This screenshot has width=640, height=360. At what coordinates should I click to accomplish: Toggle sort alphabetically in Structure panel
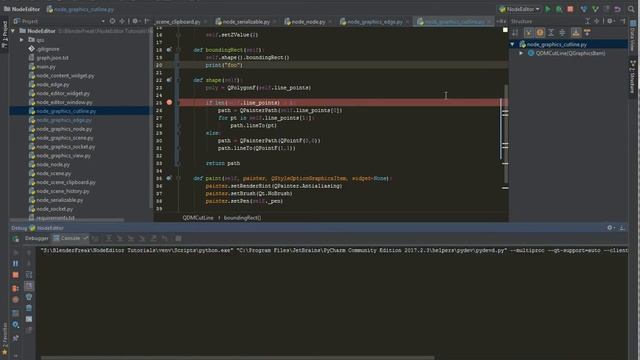[x=516, y=33]
